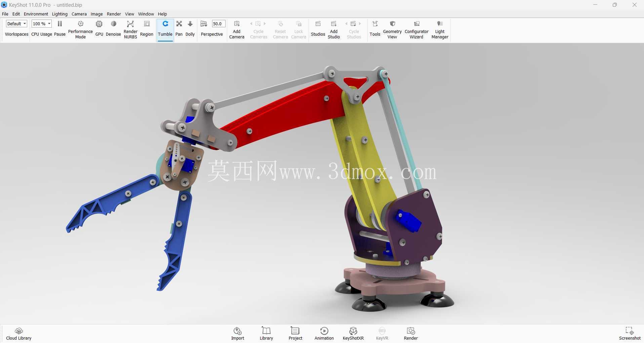
Task: Open the Lighting menu
Action: pyautogui.click(x=60, y=14)
